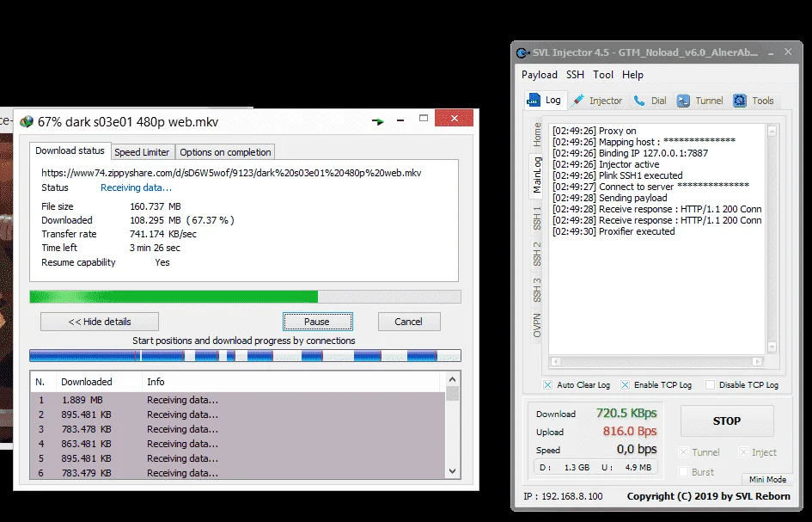Click 'Sending payload' log line
The image size is (812, 522).
(610, 198)
